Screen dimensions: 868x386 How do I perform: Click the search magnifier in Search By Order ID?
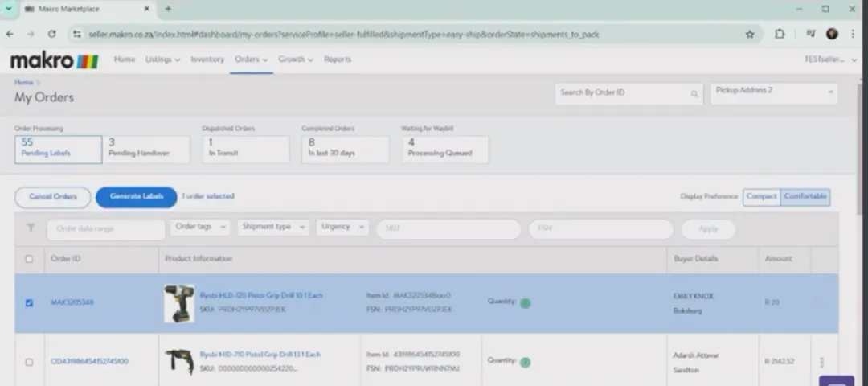pyautogui.click(x=694, y=94)
